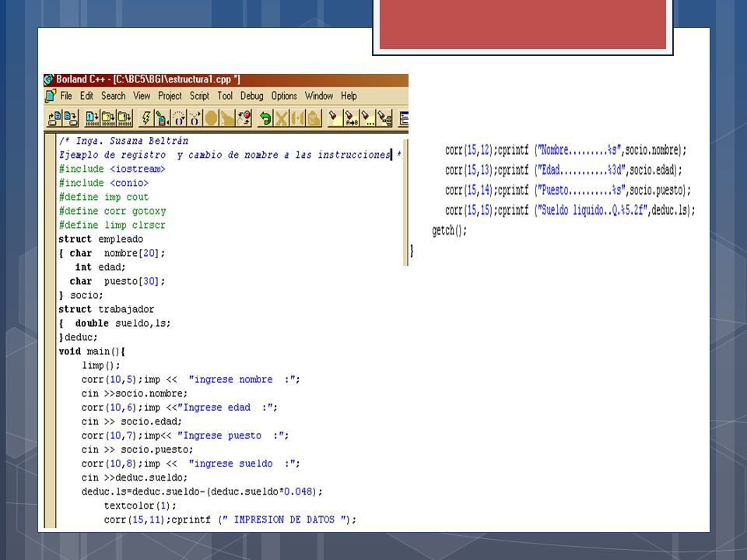Click the comment line 'Inga. Susana Beltrán'

pyautogui.click(x=124, y=141)
